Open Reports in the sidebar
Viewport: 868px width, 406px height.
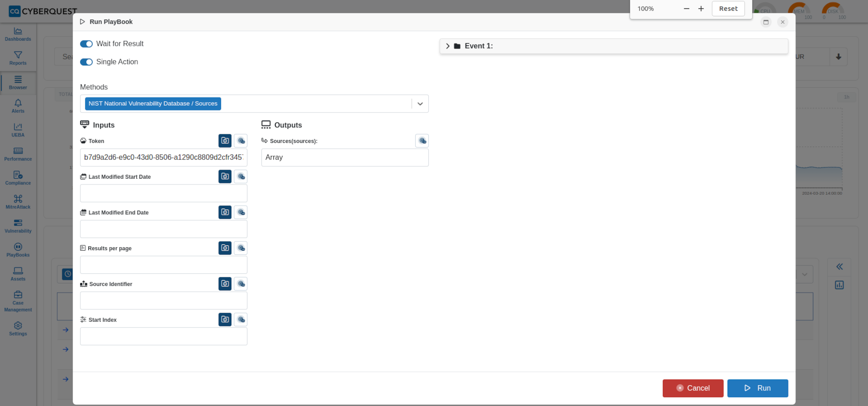point(18,58)
